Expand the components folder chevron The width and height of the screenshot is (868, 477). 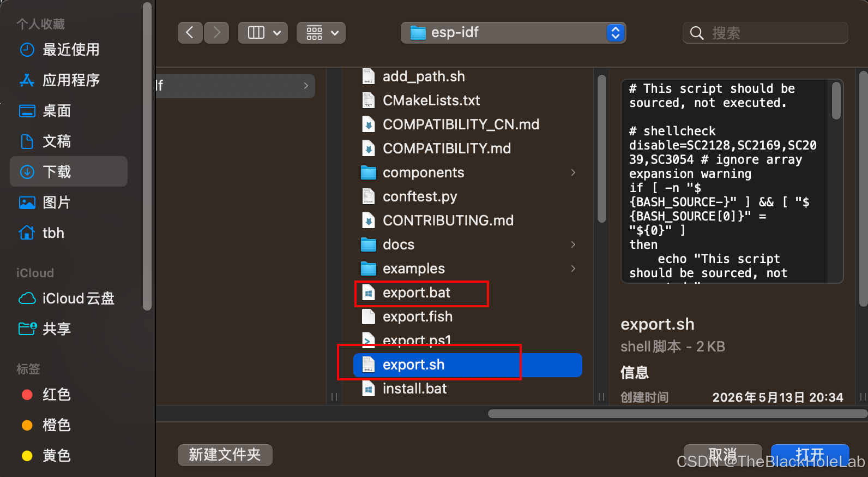coord(573,172)
